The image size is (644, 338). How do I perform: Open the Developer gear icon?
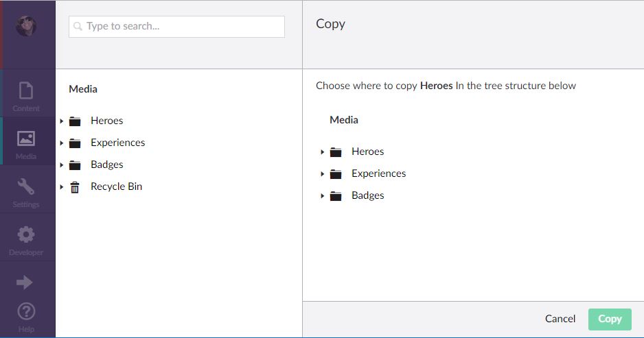coord(25,236)
